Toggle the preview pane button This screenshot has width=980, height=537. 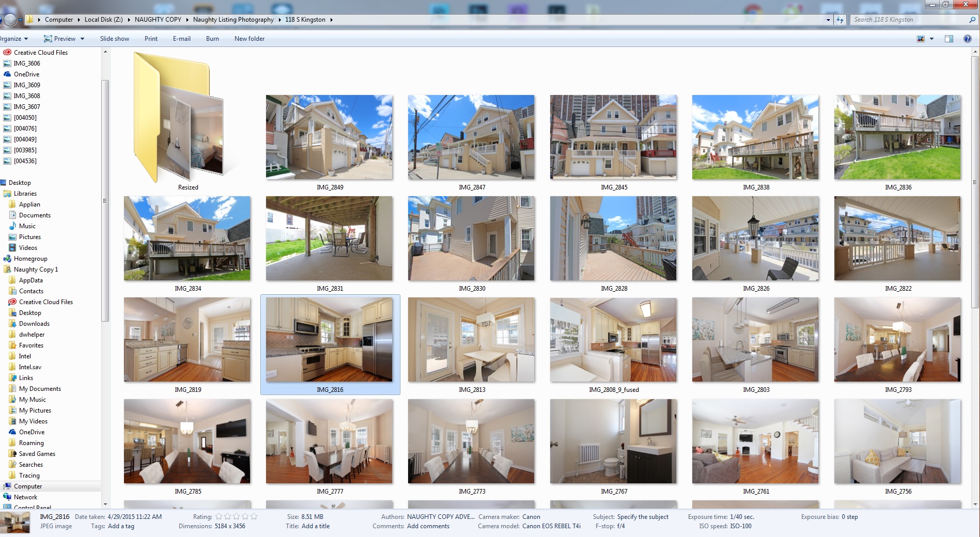[x=948, y=39]
